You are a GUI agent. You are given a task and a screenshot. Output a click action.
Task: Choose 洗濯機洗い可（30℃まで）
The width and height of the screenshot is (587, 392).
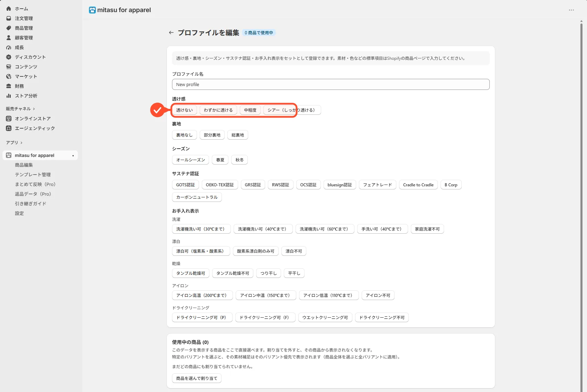point(201,229)
